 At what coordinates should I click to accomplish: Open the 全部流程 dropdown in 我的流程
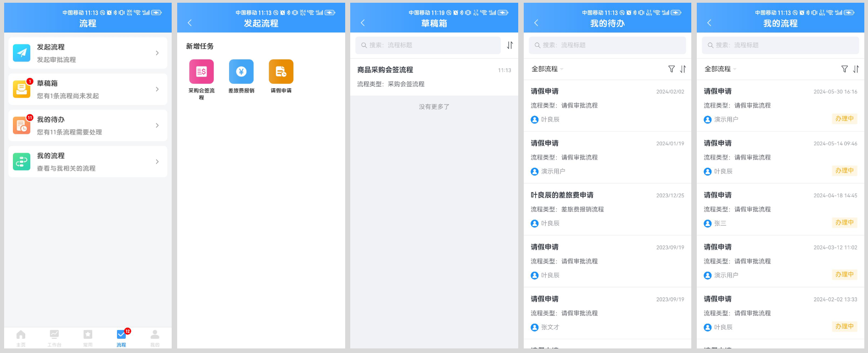[x=720, y=69]
